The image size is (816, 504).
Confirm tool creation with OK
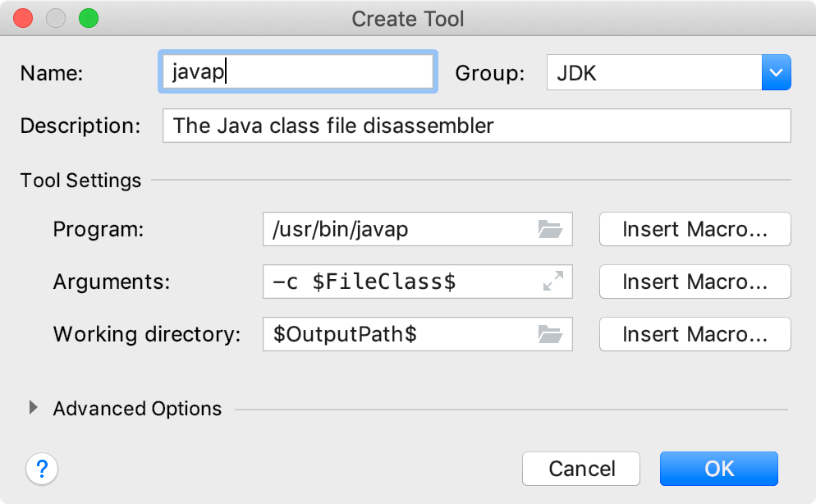point(718,469)
